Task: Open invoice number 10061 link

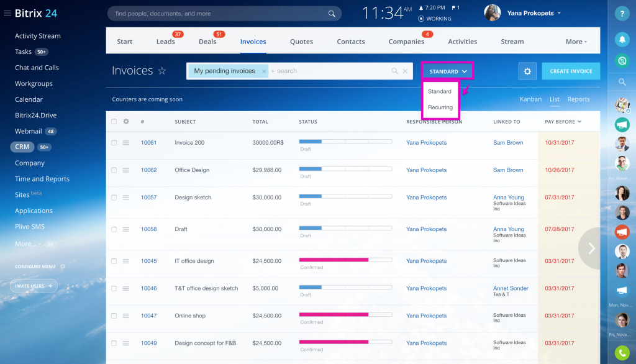Action: point(149,143)
